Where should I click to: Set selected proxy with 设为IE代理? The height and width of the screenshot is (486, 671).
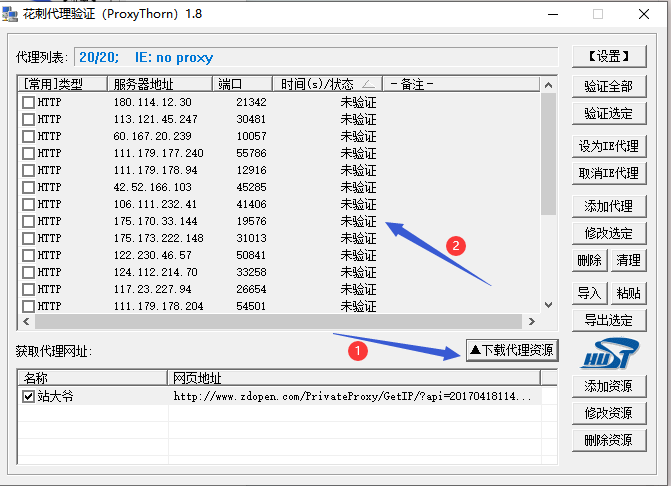point(608,146)
